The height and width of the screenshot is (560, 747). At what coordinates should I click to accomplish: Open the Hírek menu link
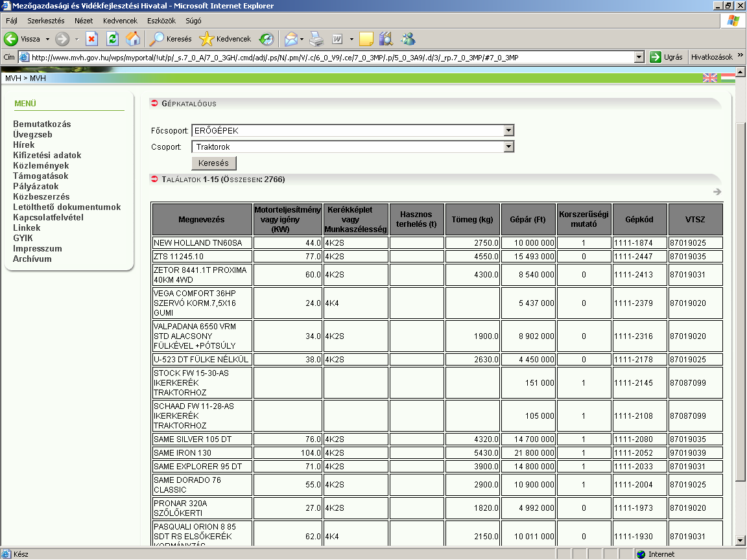(x=24, y=145)
